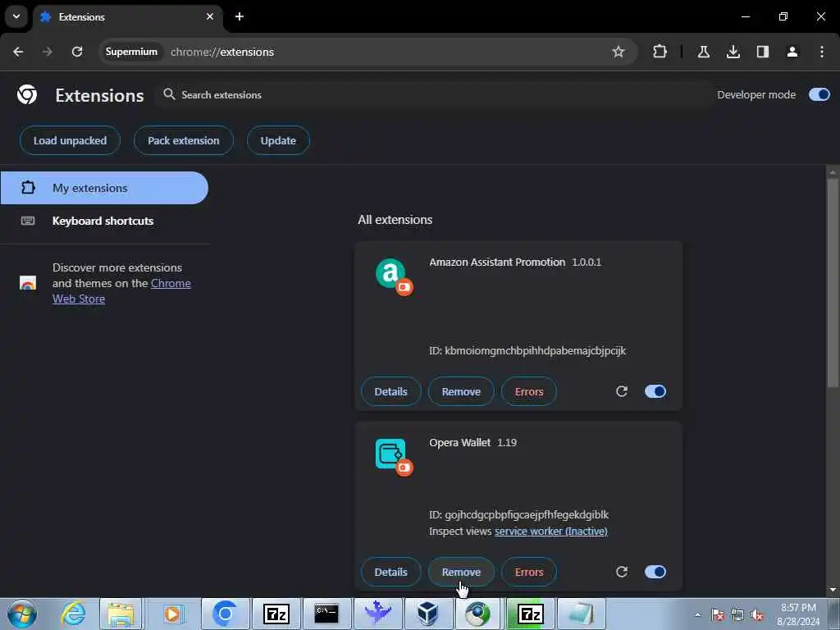Viewport: 840px width, 630px height.
Task: Reload the Opera Wallet extension
Action: pyautogui.click(x=622, y=572)
